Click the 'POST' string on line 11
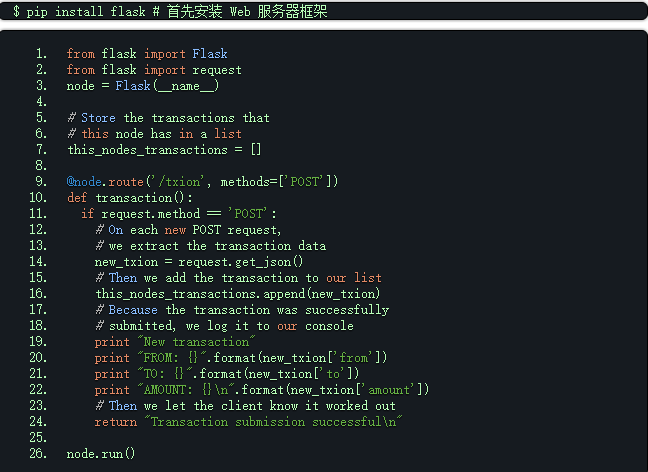The height and width of the screenshot is (472, 648). pos(248,214)
